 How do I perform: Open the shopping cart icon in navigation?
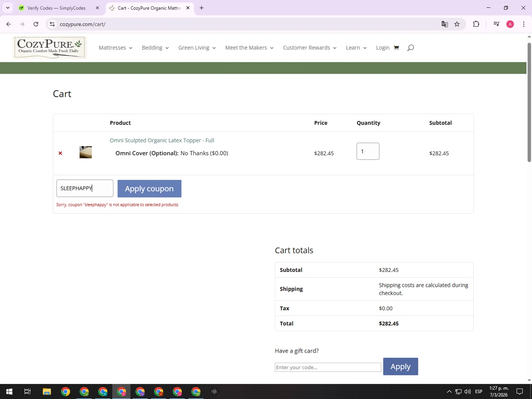[x=396, y=48]
